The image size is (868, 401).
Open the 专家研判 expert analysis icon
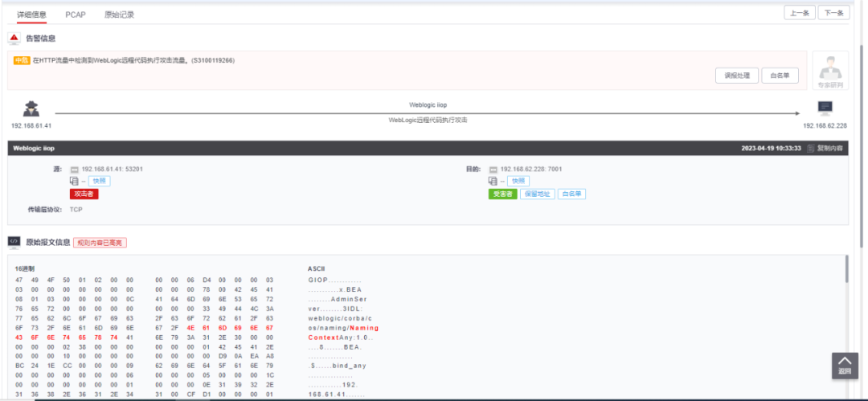tap(830, 71)
